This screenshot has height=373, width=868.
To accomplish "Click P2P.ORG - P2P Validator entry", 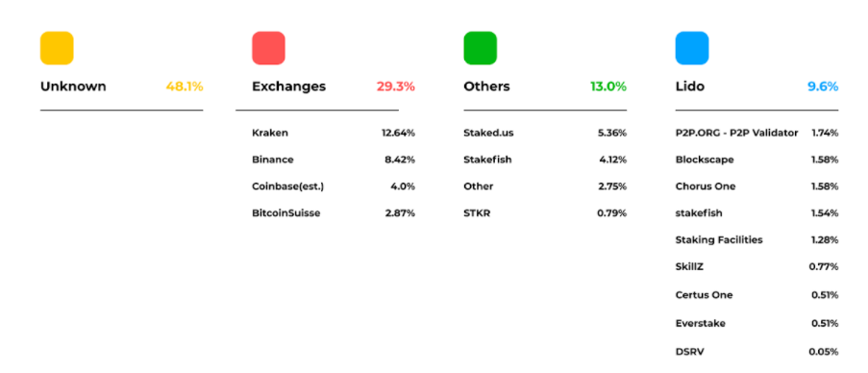I will (x=737, y=134).
